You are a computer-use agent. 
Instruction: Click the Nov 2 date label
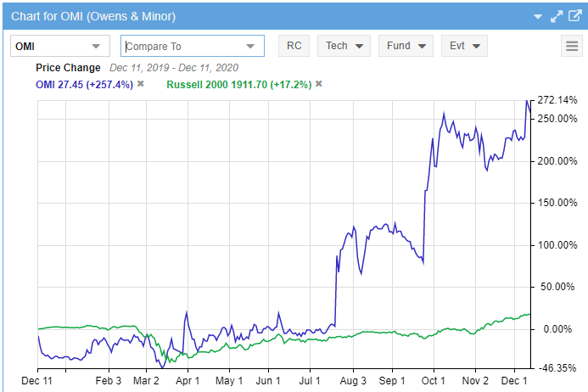(x=475, y=381)
